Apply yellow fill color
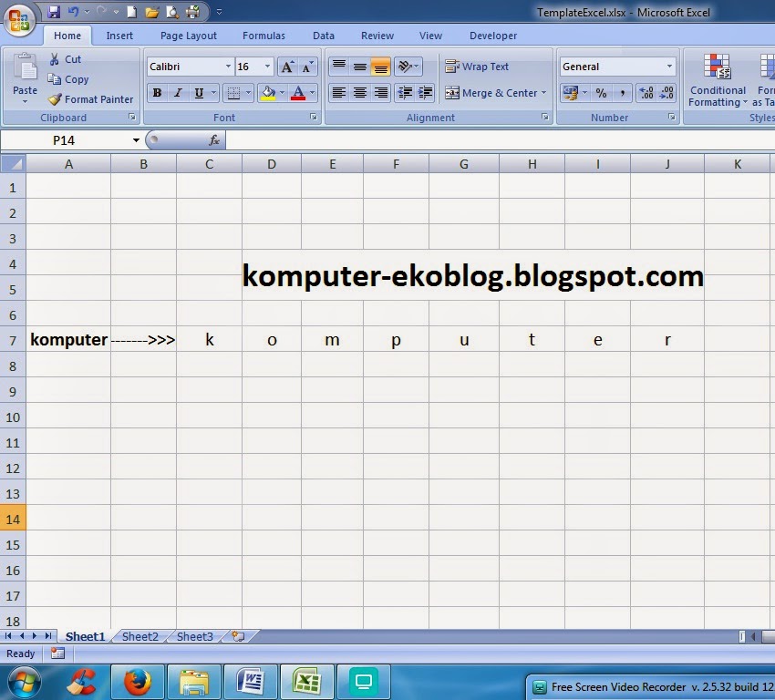This screenshot has width=775, height=700. click(268, 93)
